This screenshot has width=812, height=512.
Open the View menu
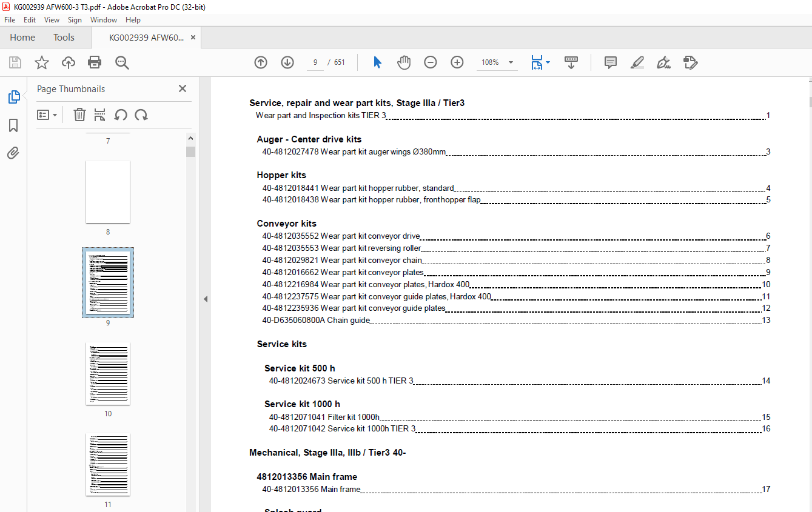52,20
